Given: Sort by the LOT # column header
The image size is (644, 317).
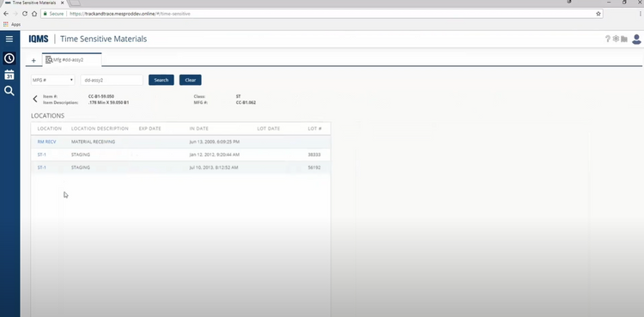Looking at the screenshot, I should coord(314,129).
